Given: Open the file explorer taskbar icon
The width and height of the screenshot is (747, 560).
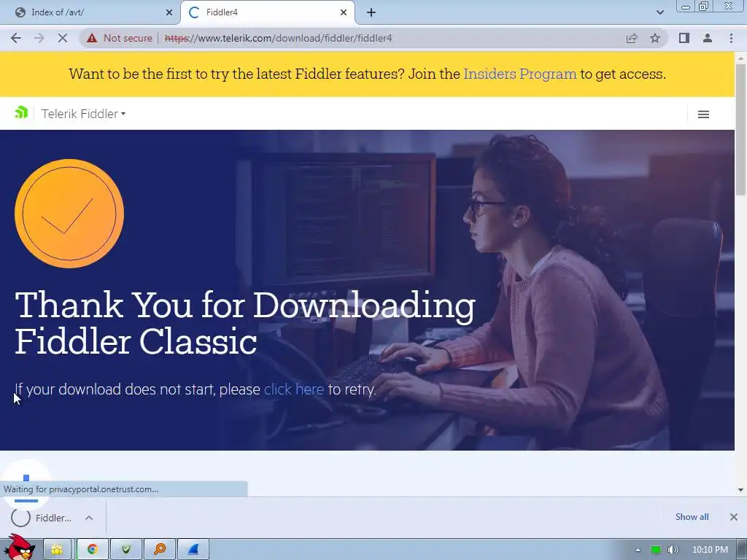Looking at the screenshot, I should (57, 550).
